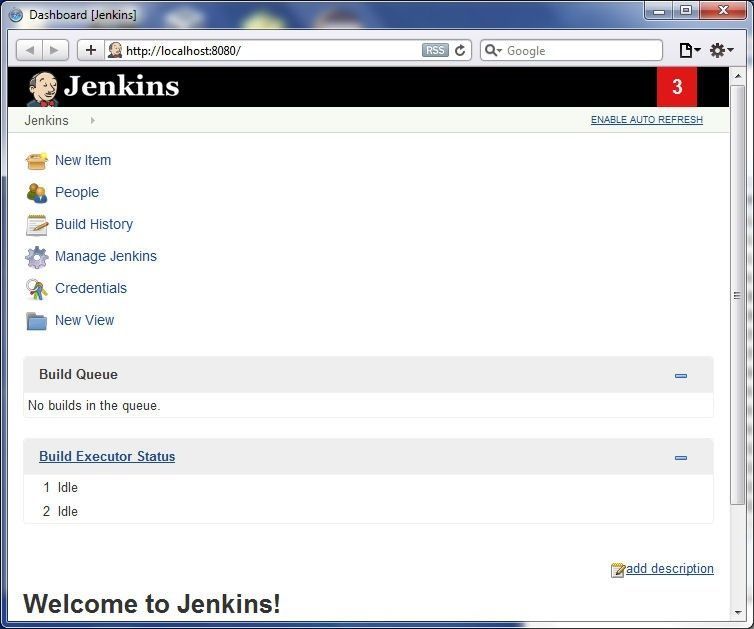
Task: Click the People icon in sidebar
Action: point(37,193)
